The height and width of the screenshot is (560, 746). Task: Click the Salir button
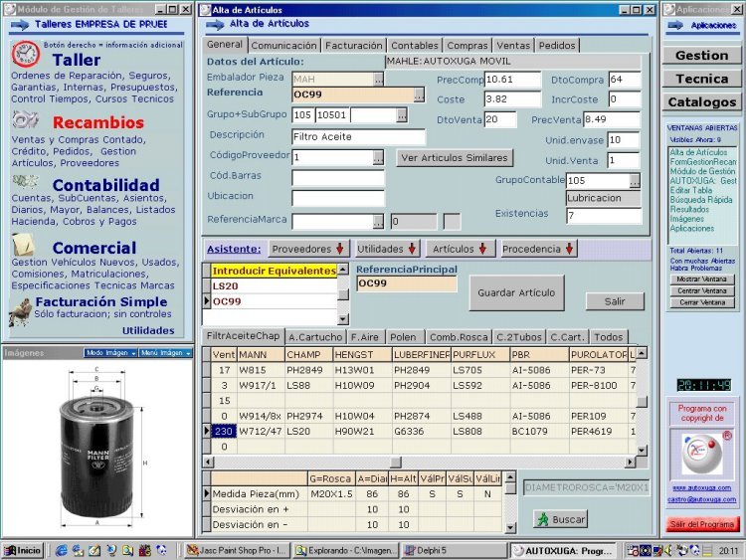coord(615,301)
